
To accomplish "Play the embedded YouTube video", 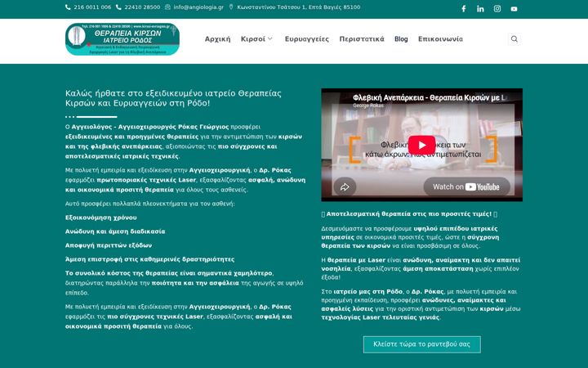I will pos(422,145).
